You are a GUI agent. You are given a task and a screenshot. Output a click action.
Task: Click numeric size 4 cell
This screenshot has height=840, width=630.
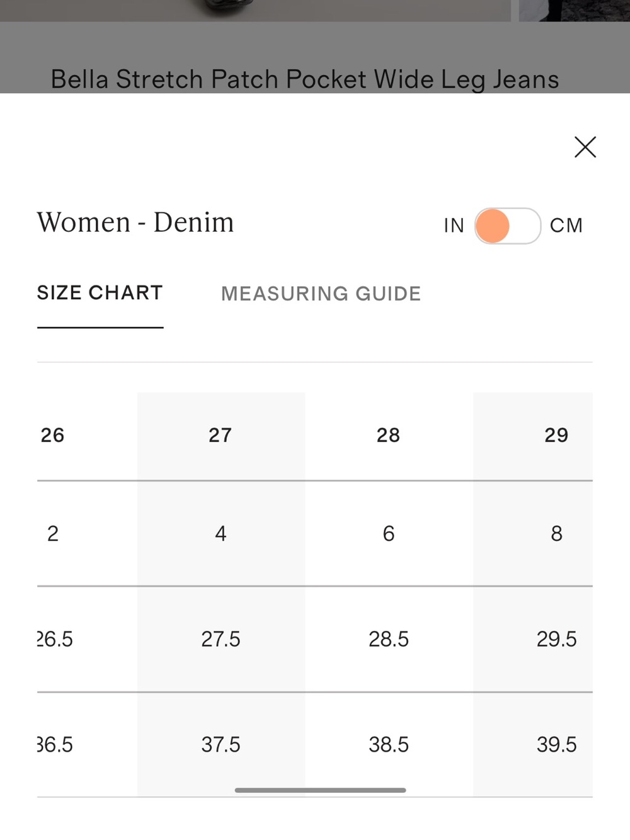pos(220,534)
